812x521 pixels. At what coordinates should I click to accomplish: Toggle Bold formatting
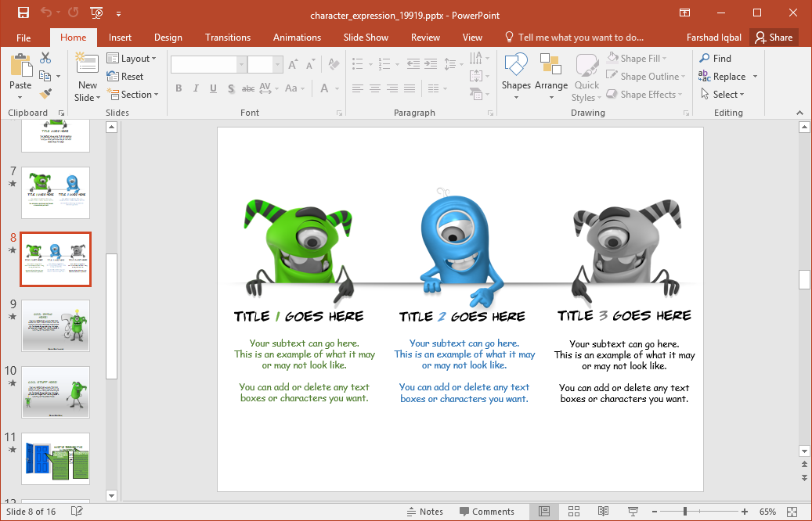179,88
